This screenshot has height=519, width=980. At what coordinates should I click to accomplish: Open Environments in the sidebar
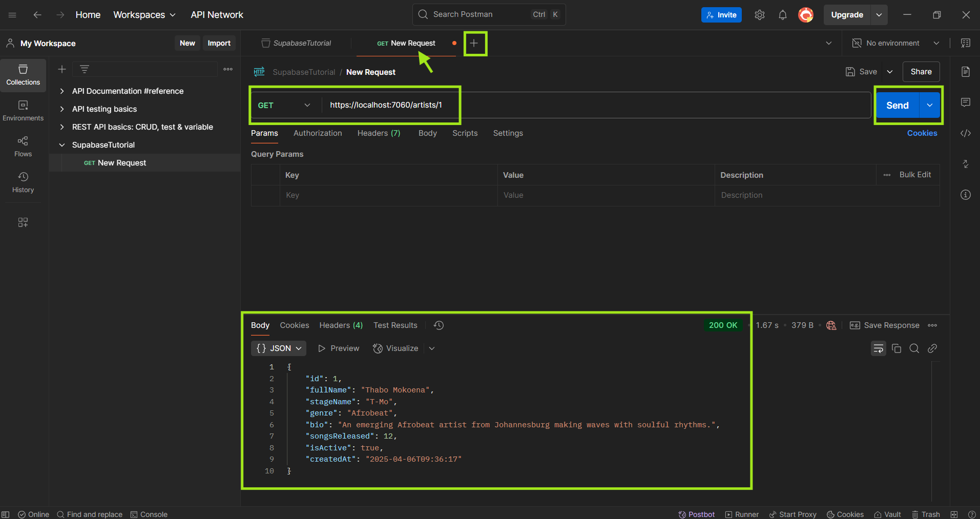23,111
